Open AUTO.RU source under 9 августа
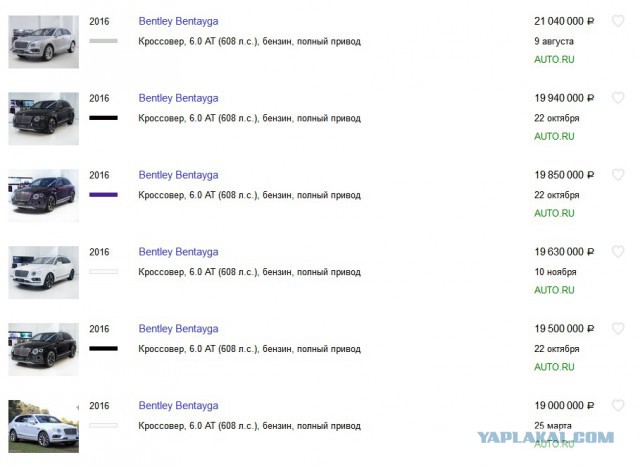This screenshot has width=640, height=467. click(x=554, y=60)
